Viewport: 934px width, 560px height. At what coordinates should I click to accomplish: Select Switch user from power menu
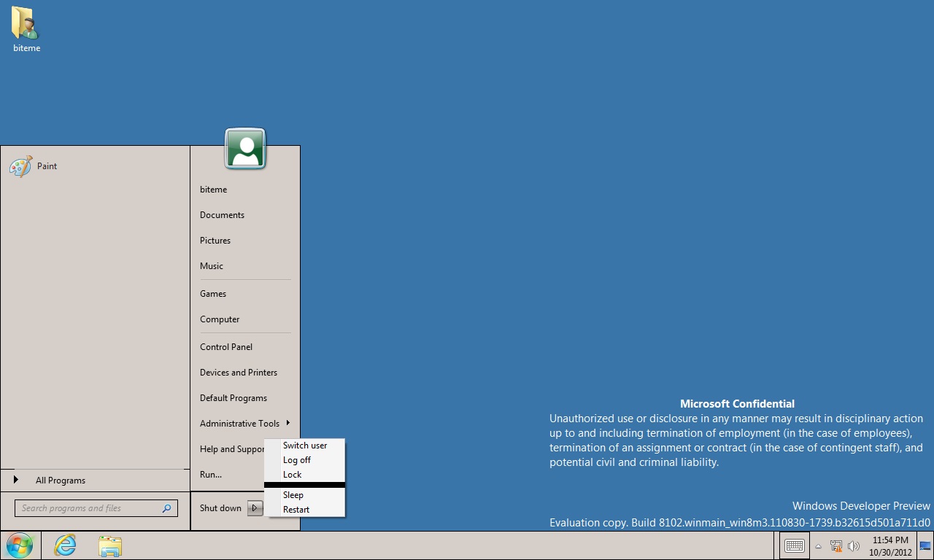click(304, 446)
